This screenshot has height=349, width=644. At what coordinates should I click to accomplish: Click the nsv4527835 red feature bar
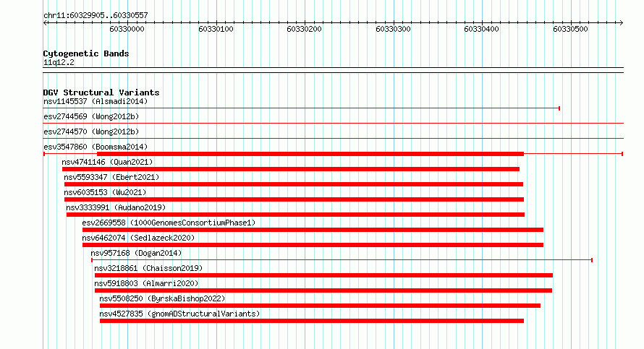pyautogui.click(x=312, y=321)
